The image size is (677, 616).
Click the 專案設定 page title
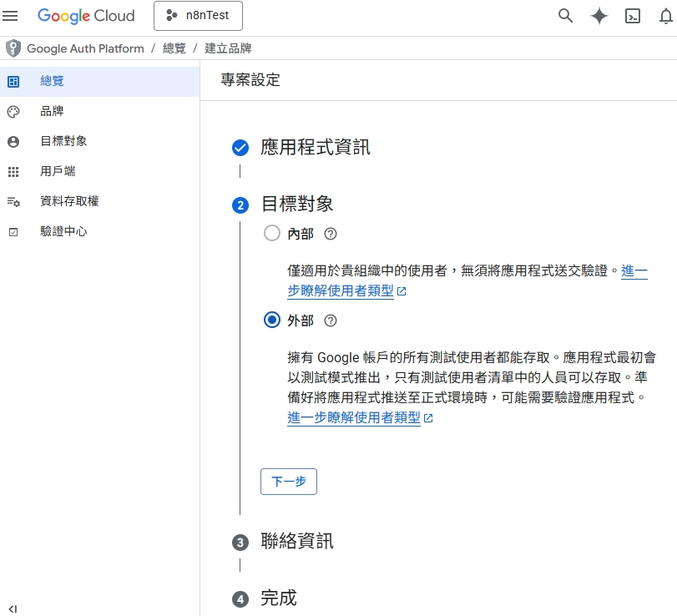tap(250, 80)
